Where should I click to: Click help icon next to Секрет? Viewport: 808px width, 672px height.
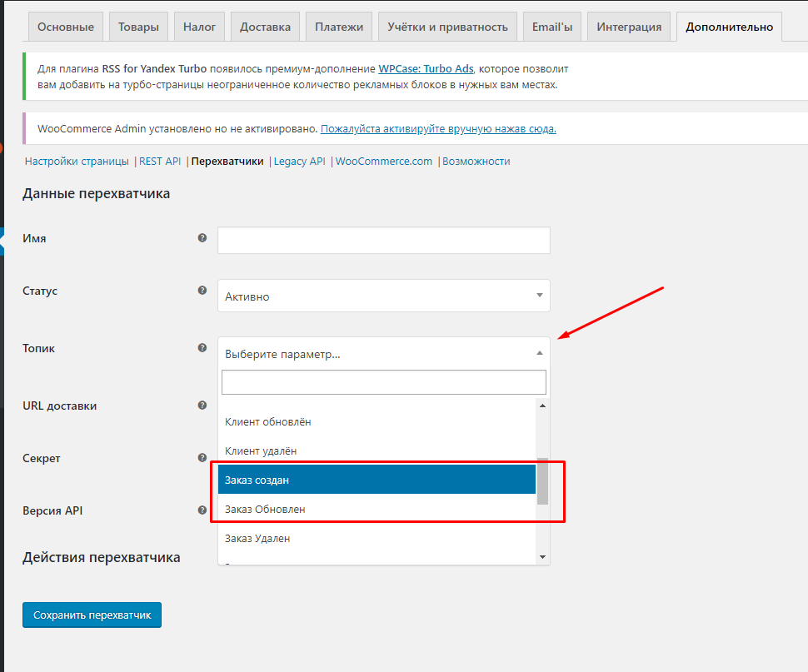pyautogui.click(x=202, y=458)
